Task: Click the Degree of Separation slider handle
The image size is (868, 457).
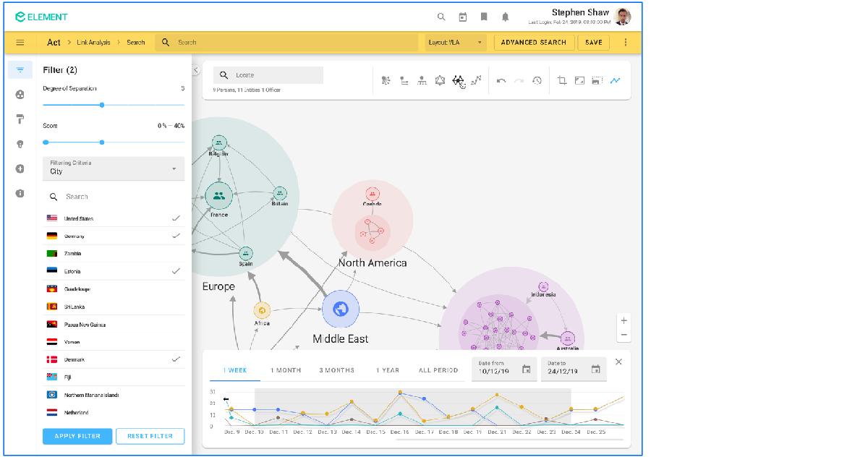Action: (x=102, y=105)
